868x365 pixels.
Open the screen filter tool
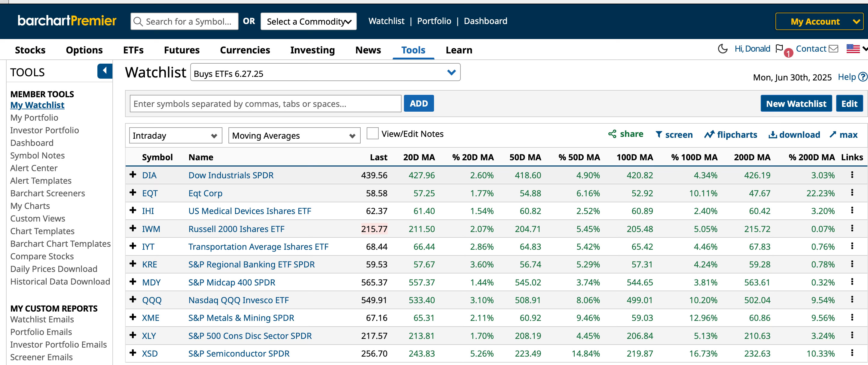pyautogui.click(x=674, y=135)
